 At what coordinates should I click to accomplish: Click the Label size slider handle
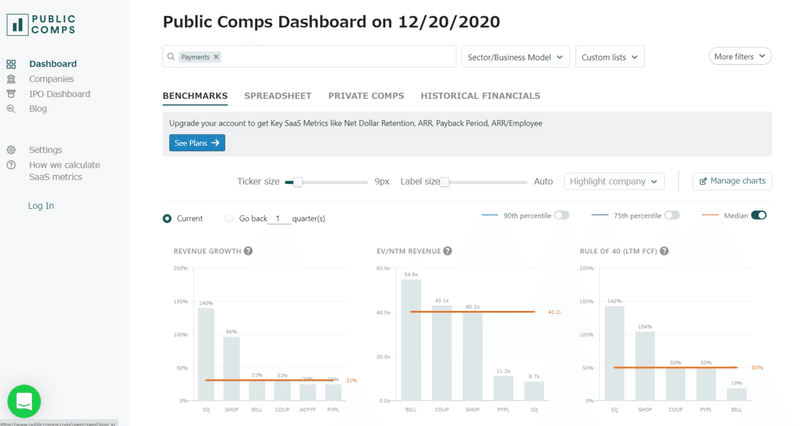pos(444,182)
